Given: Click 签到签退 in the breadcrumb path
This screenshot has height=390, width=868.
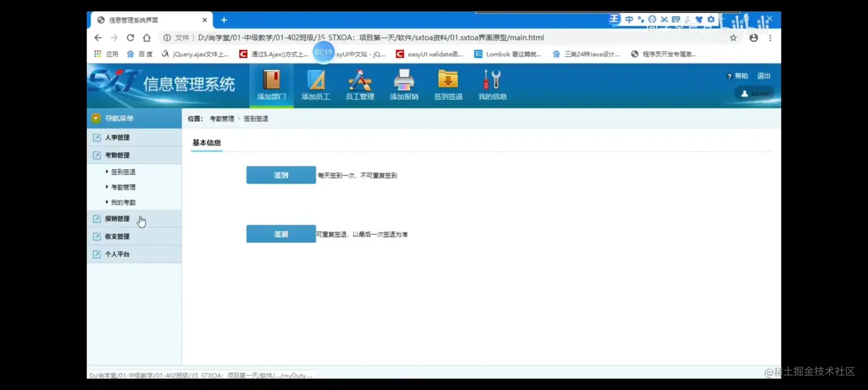Looking at the screenshot, I should point(255,119).
